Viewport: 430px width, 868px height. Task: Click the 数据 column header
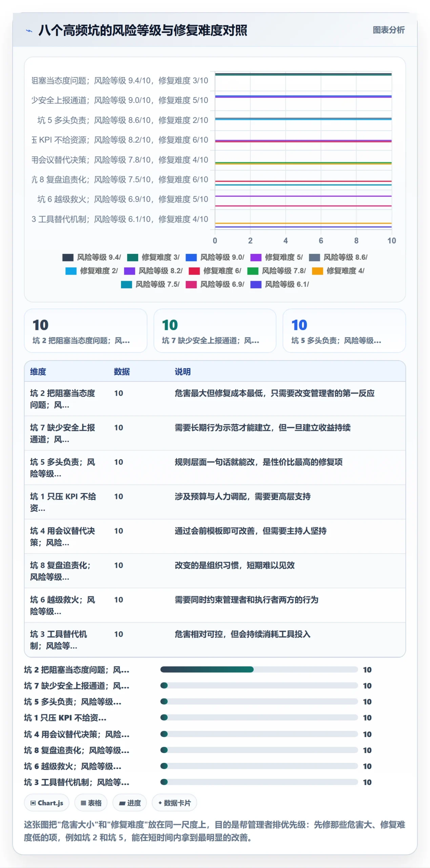point(122,372)
